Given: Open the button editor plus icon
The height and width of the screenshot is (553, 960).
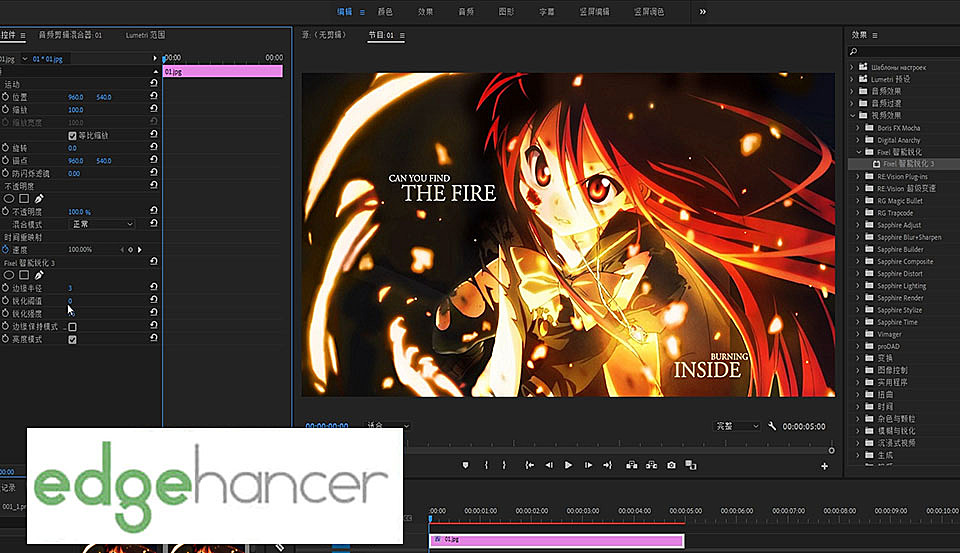Looking at the screenshot, I should coord(825,466).
